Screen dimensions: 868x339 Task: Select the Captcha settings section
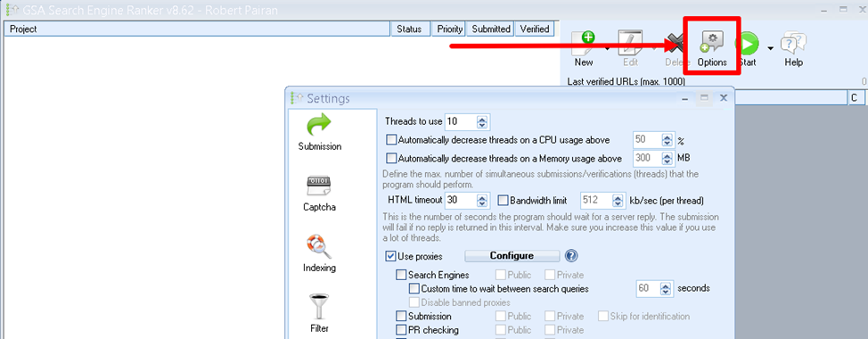[319, 194]
